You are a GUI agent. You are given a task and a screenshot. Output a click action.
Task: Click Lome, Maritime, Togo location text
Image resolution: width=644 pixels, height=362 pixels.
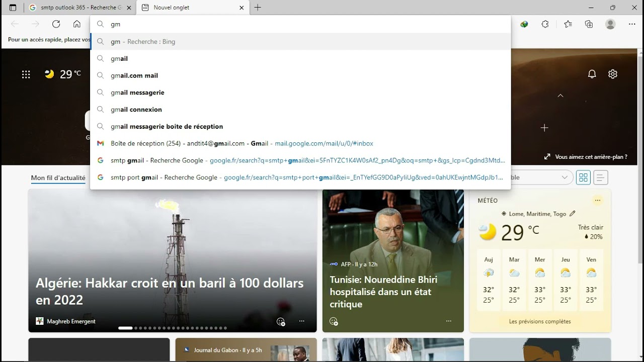537,214
